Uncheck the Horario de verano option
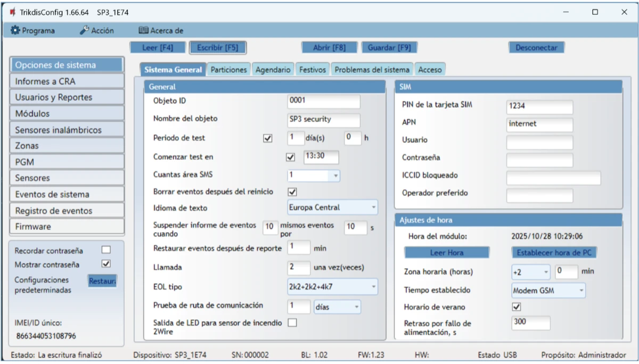This screenshot has width=639, height=364. (516, 307)
